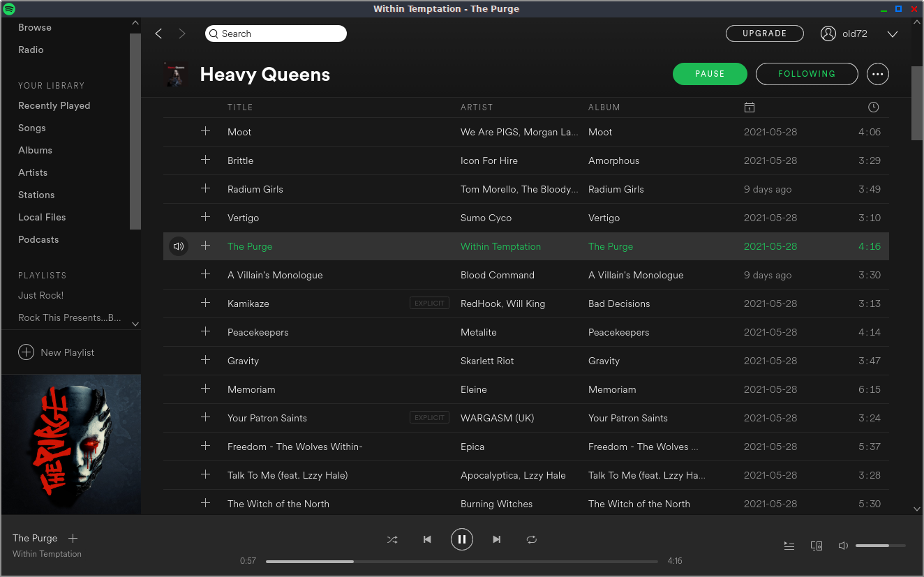This screenshot has height=577, width=924.
Task: Sort tracks by Title column
Action: (x=240, y=107)
